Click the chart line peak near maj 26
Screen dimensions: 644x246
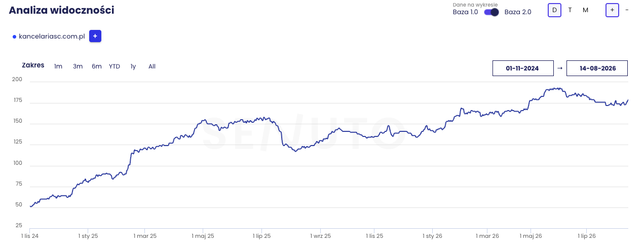pyautogui.click(x=556, y=88)
